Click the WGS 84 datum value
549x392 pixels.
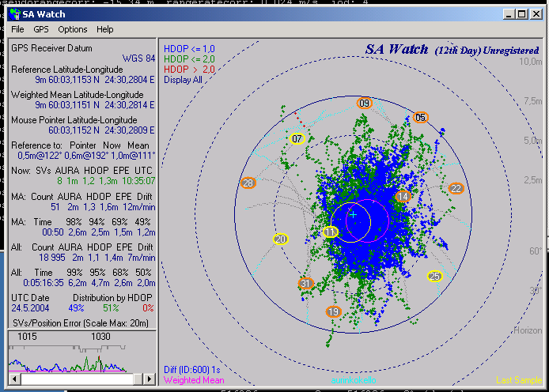click(138, 58)
